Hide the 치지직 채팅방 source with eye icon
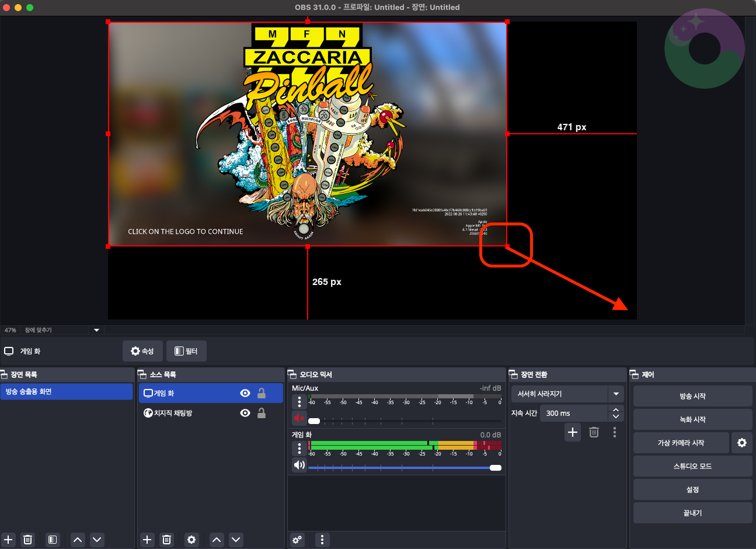The height and width of the screenshot is (549, 756). pos(245,413)
